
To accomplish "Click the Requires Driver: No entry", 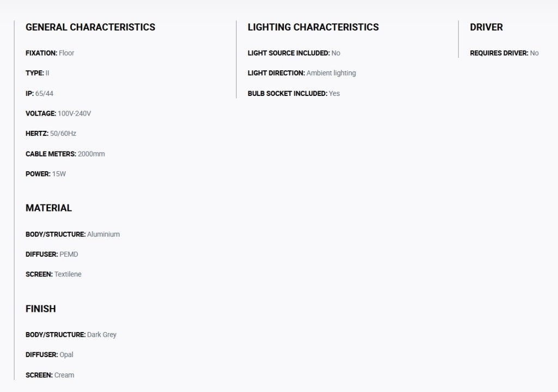I will pos(504,53).
